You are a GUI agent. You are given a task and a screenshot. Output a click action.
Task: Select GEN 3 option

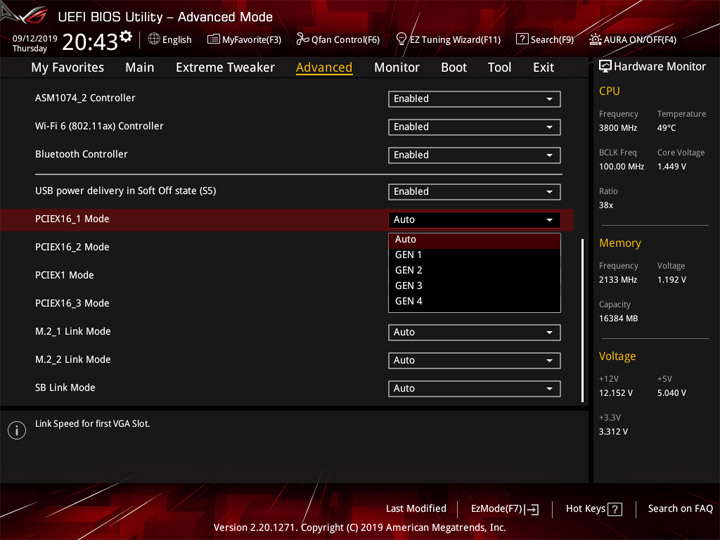474,286
